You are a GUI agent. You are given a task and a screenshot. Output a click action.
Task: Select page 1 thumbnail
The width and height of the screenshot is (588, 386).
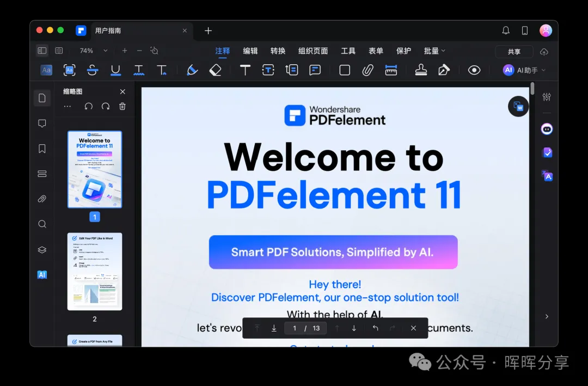pos(95,169)
